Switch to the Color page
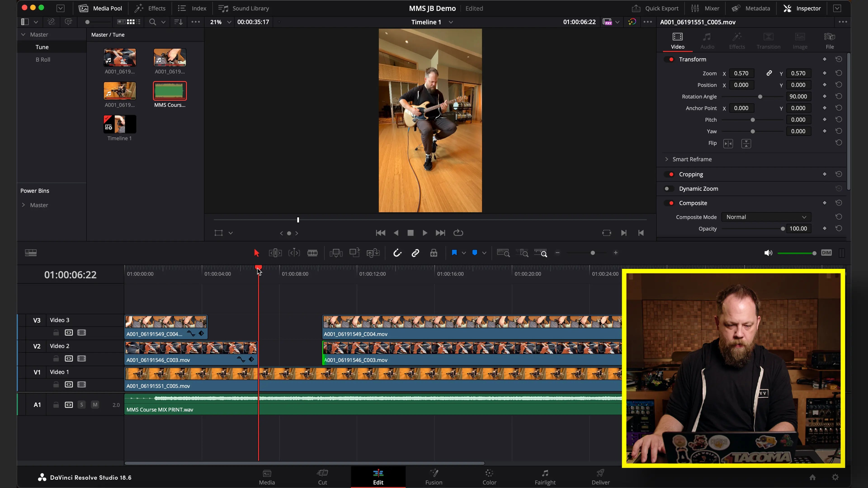The width and height of the screenshot is (868, 488). pos(489,477)
